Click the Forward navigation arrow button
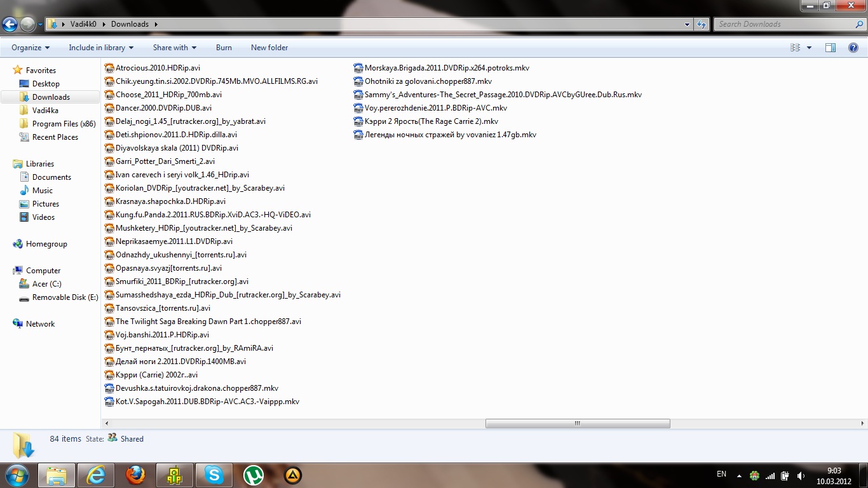The image size is (868, 488). pyautogui.click(x=27, y=24)
